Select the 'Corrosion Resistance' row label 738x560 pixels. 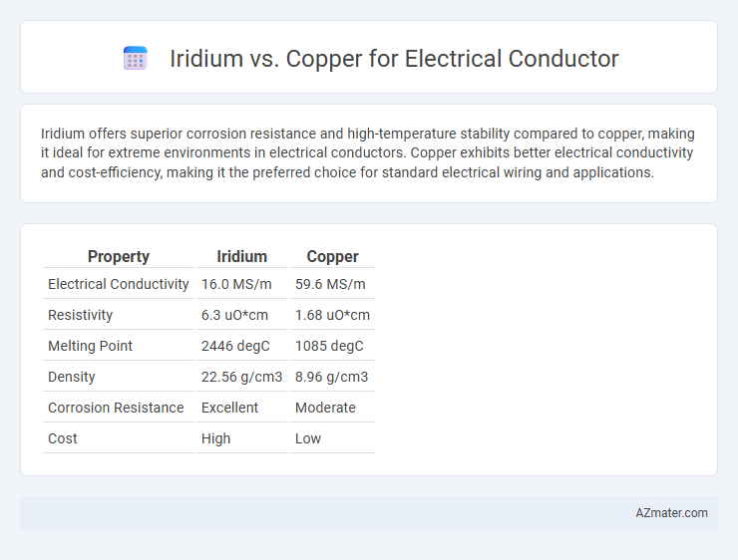coord(116,408)
